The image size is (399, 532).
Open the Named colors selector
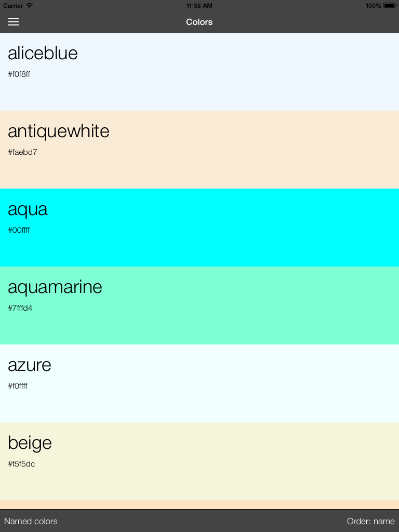point(31,521)
